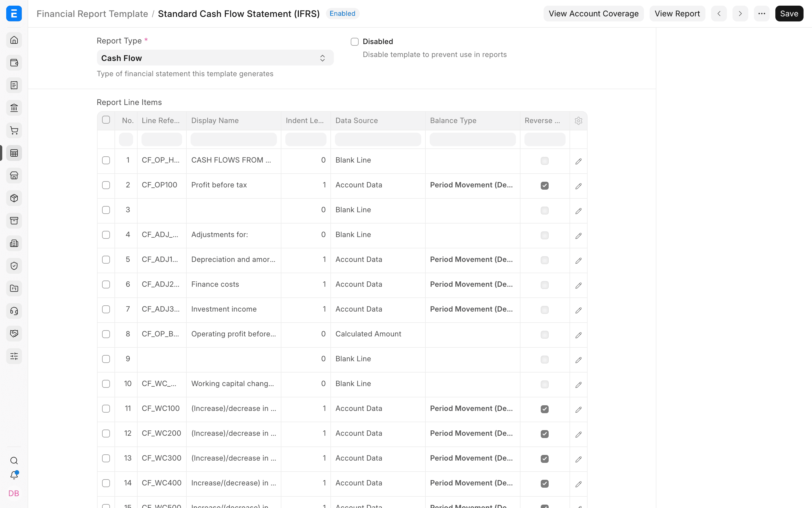The height and width of the screenshot is (508, 812).
Task: Open the headset support icon in sidebar
Action: click(14, 311)
